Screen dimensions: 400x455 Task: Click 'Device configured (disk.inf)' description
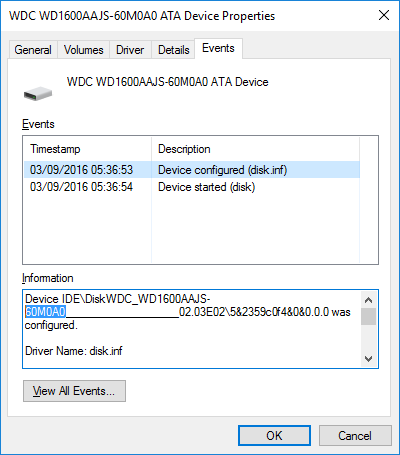click(x=222, y=170)
